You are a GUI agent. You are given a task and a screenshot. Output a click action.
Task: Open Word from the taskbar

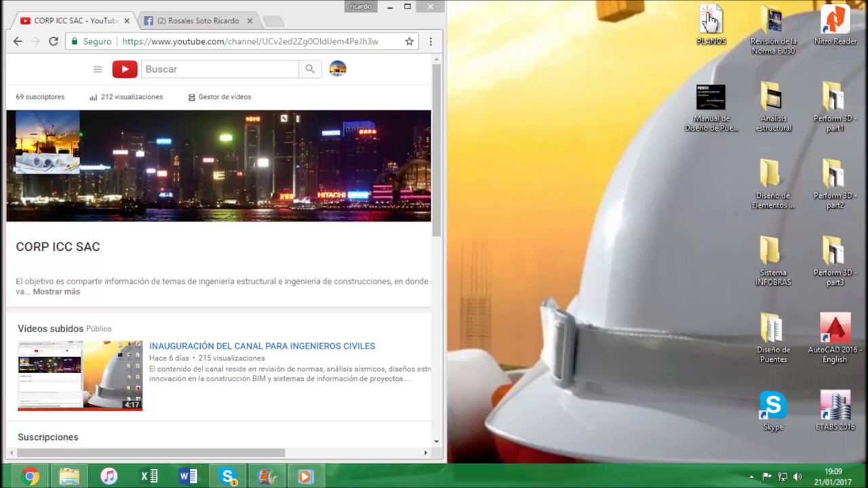[x=188, y=476]
